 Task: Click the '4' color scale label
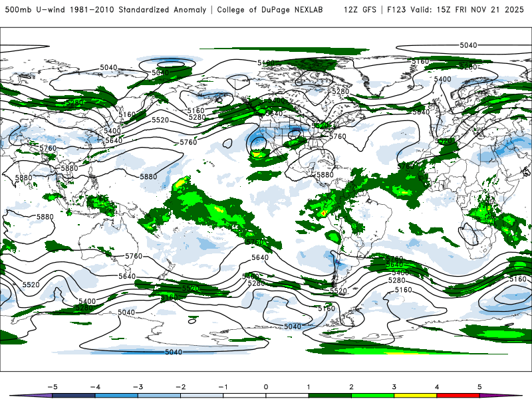pyautogui.click(x=437, y=387)
